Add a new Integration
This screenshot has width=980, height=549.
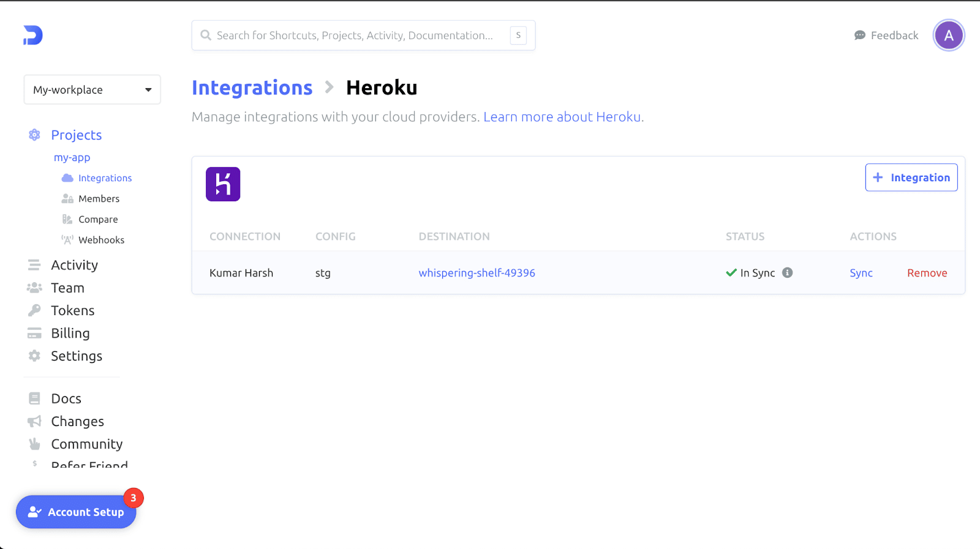coord(911,177)
